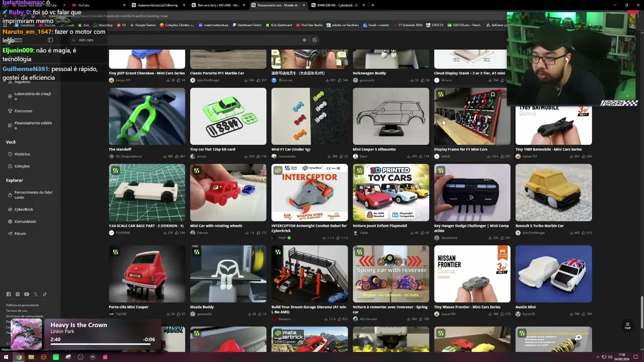Click the volume speaker tray icon
This screenshot has height=362, width=644.
610,357
